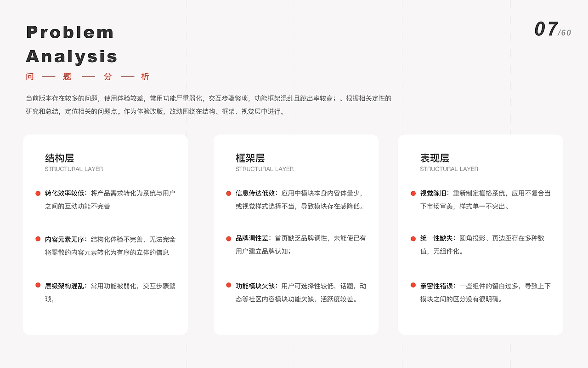Click the bold label 品牌调性差

coord(254,238)
